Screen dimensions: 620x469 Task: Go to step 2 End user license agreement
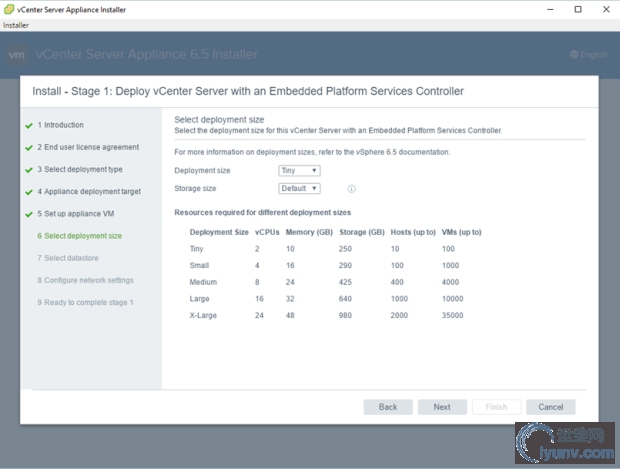click(88, 147)
